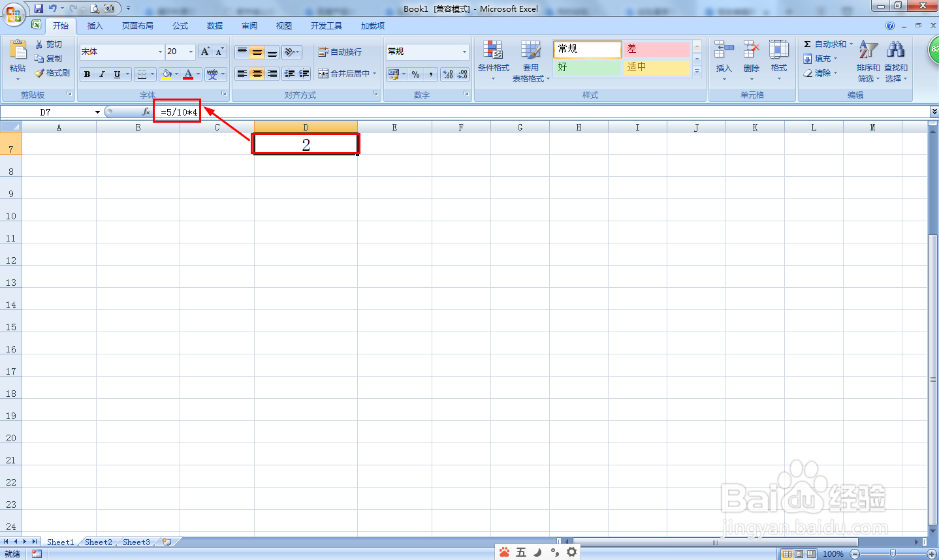The image size is (939, 560).
Task: Click 删除 delete cells button
Action: (751, 60)
